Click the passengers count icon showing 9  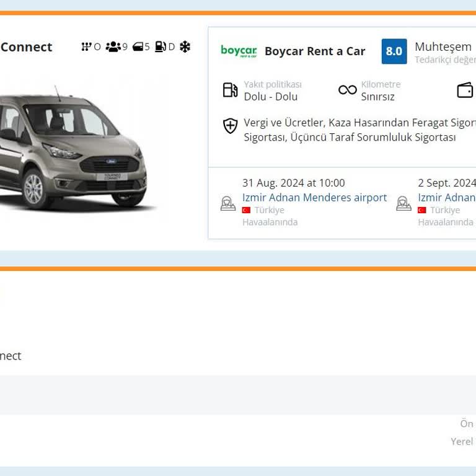(113, 46)
